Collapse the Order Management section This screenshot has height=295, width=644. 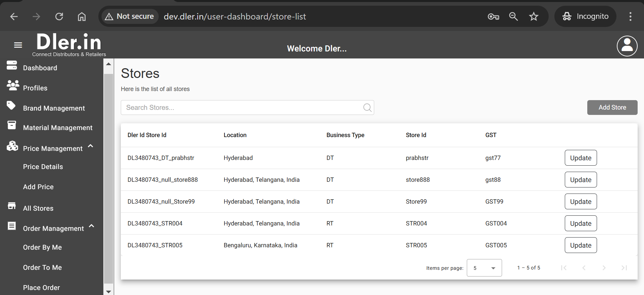point(91,226)
